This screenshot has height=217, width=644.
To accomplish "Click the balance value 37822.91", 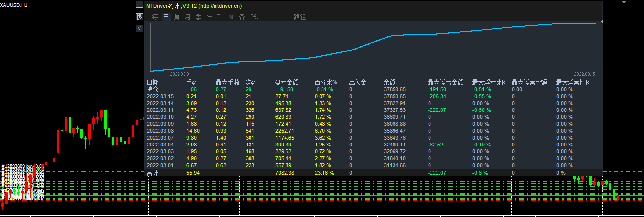I will click(394, 104).
